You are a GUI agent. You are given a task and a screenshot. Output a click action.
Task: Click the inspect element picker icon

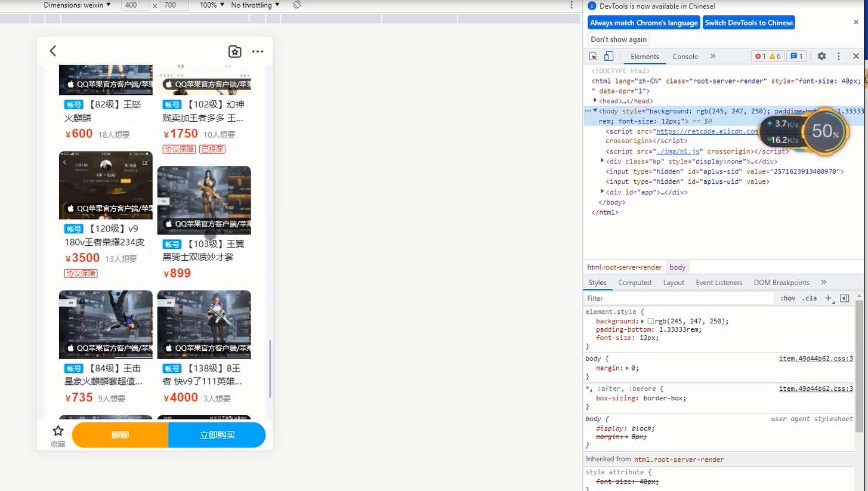pyautogui.click(x=593, y=56)
